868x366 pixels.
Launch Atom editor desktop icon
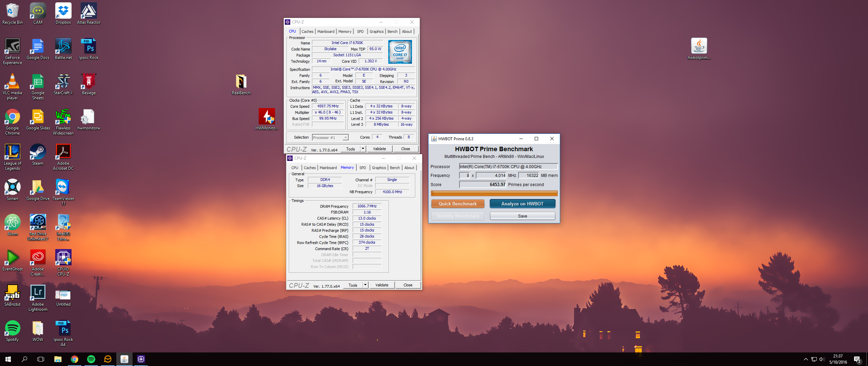[x=13, y=225]
